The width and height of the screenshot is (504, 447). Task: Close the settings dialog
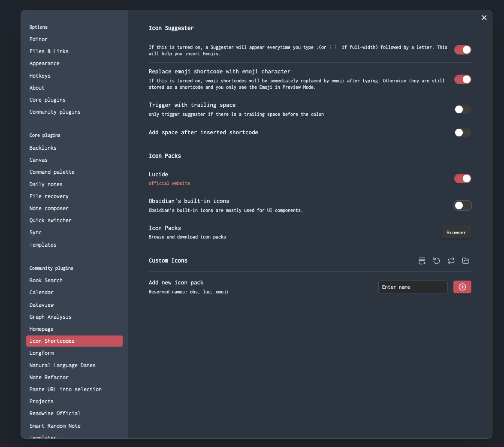tap(484, 18)
